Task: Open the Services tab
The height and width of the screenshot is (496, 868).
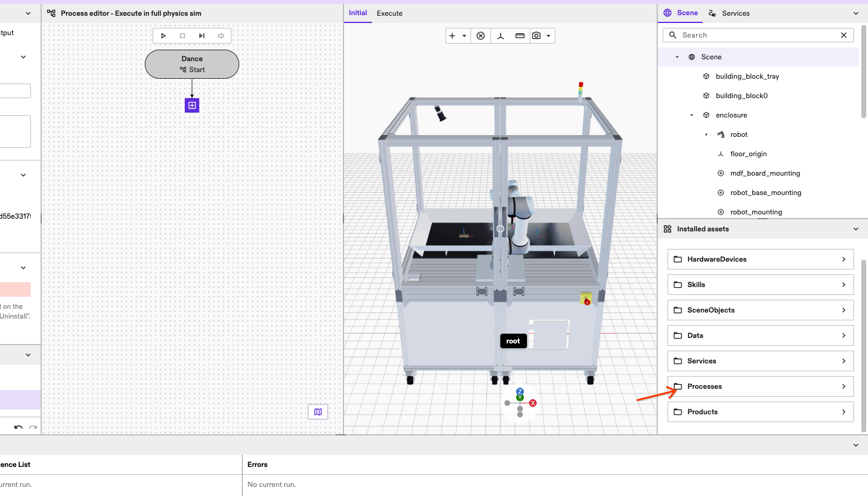Action: point(729,13)
